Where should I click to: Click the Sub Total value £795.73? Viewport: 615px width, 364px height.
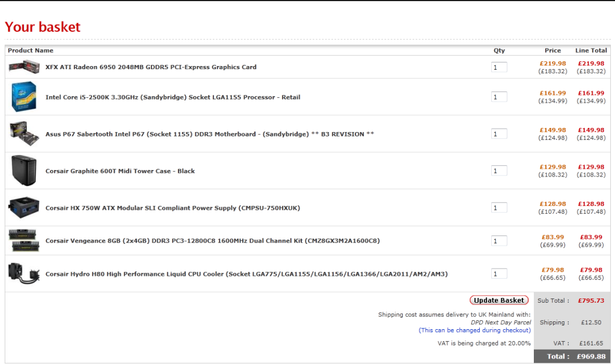tap(591, 300)
